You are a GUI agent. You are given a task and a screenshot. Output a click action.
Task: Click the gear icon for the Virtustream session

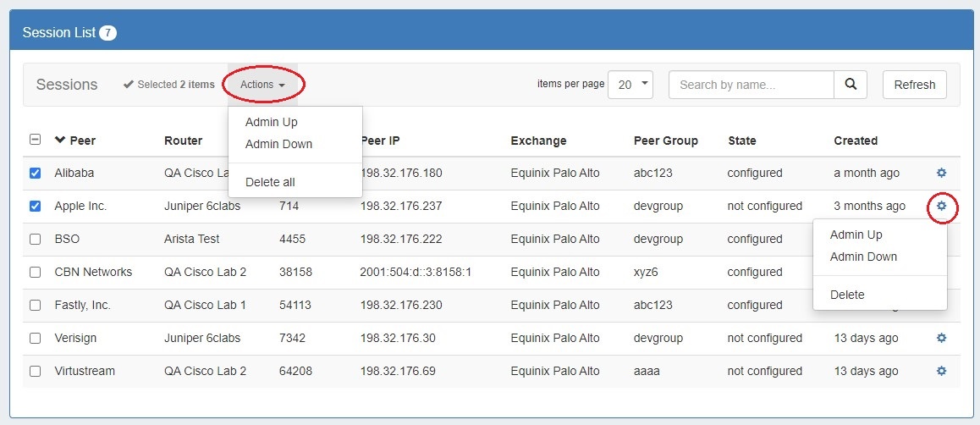click(941, 371)
